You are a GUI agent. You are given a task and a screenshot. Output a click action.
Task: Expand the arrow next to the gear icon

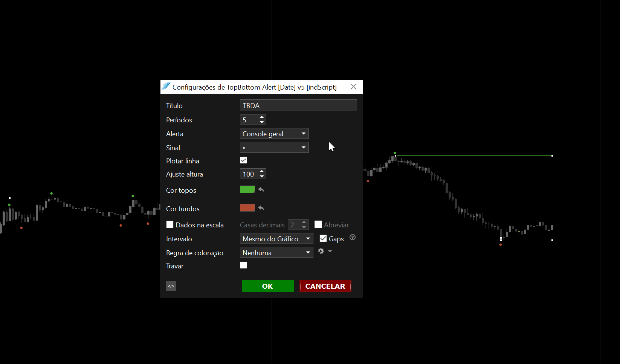pyautogui.click(x=330, y=251)
